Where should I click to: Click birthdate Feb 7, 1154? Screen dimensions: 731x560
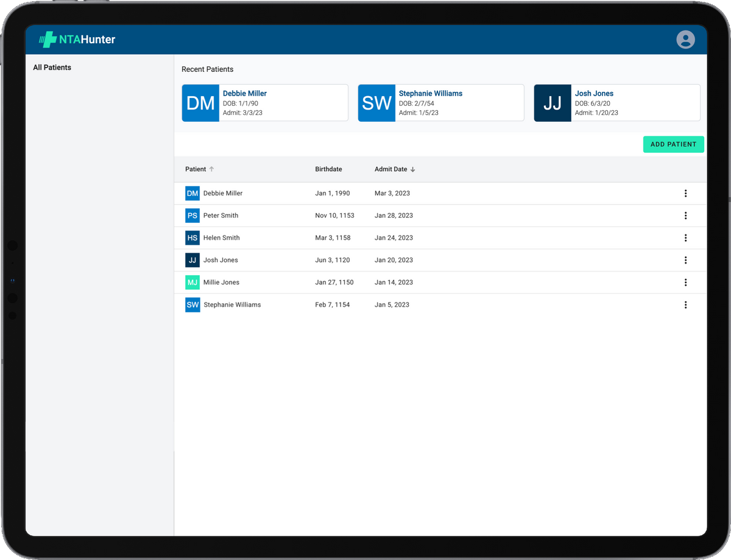pos(333,305)
